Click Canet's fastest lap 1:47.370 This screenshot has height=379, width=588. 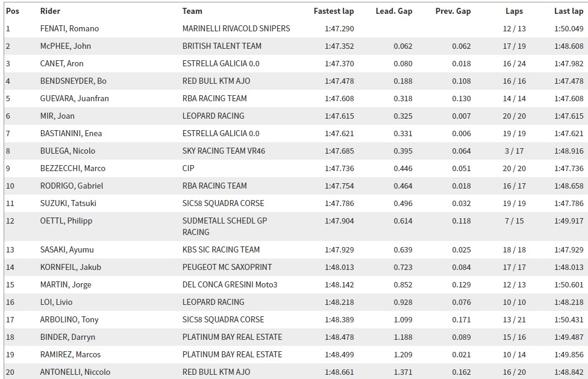pos(339,63)
